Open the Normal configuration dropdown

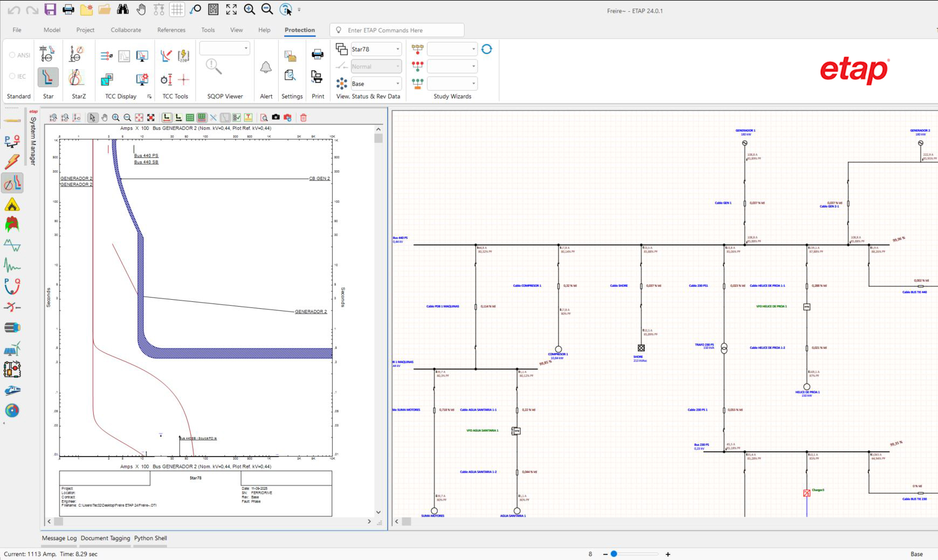click(376, 66)
